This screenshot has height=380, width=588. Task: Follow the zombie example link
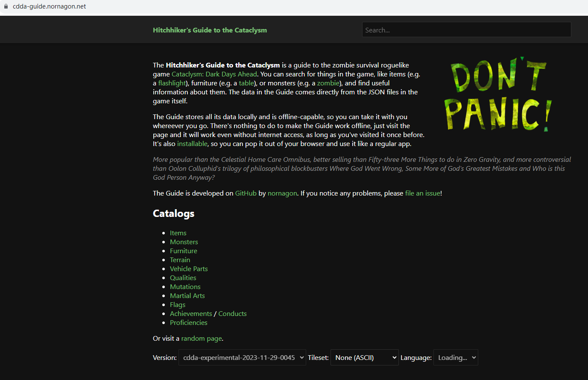[328, 83]
